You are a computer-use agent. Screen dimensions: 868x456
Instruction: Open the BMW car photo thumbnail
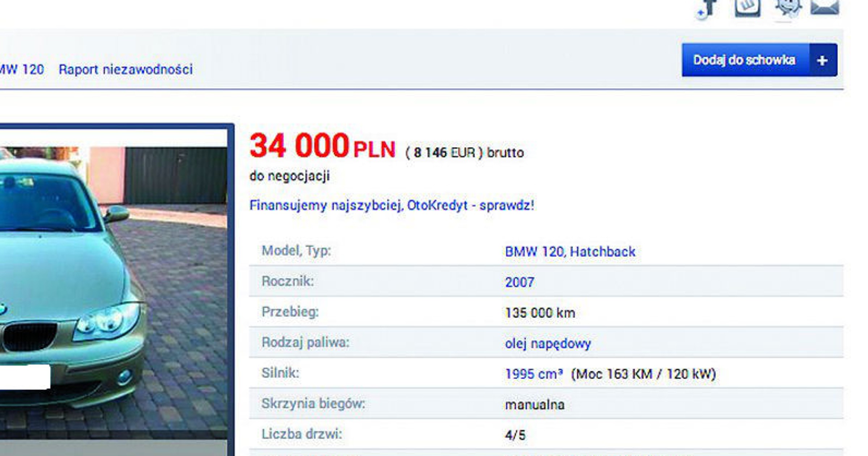pos(114,290)
